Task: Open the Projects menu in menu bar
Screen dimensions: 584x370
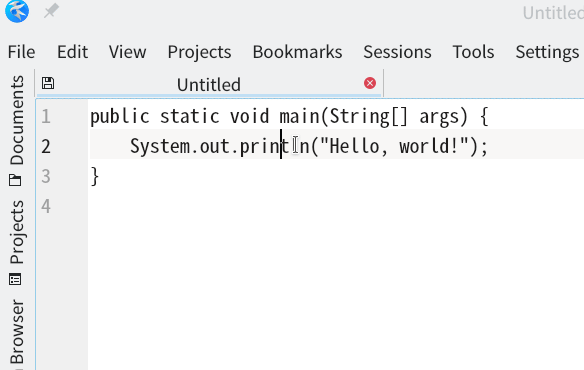Action: point(199,52)
